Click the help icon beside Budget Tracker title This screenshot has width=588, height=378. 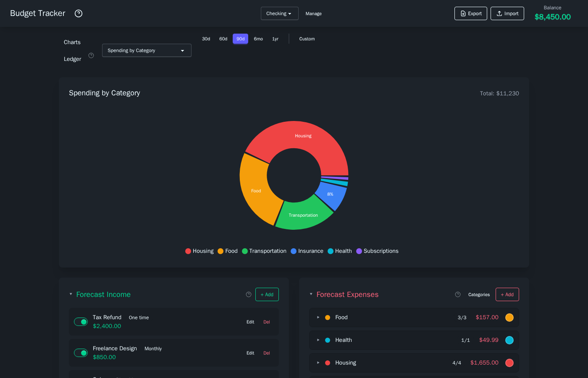[x=79, y=13]
